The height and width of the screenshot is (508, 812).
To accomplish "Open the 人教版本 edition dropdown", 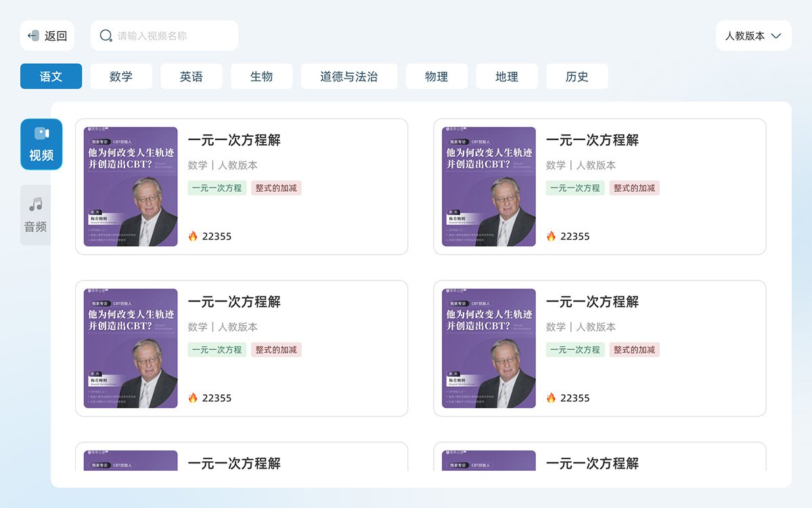I will click(753, 36).
